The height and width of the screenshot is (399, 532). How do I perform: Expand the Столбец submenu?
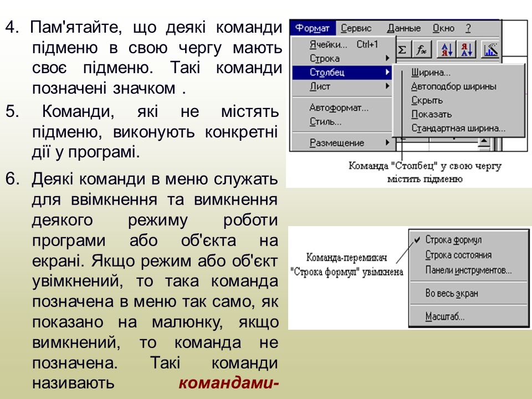[x=342, y=72]
